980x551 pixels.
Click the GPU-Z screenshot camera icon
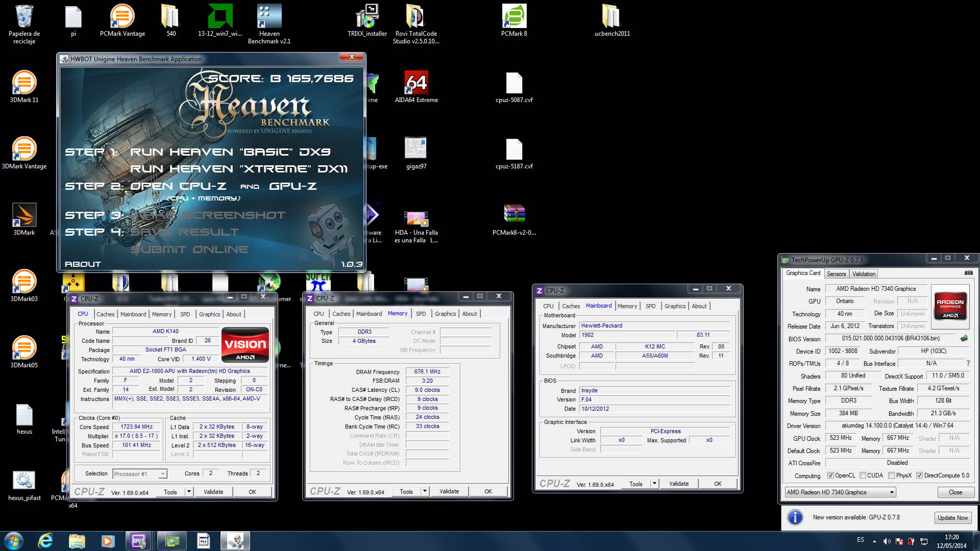click(968, 273)
